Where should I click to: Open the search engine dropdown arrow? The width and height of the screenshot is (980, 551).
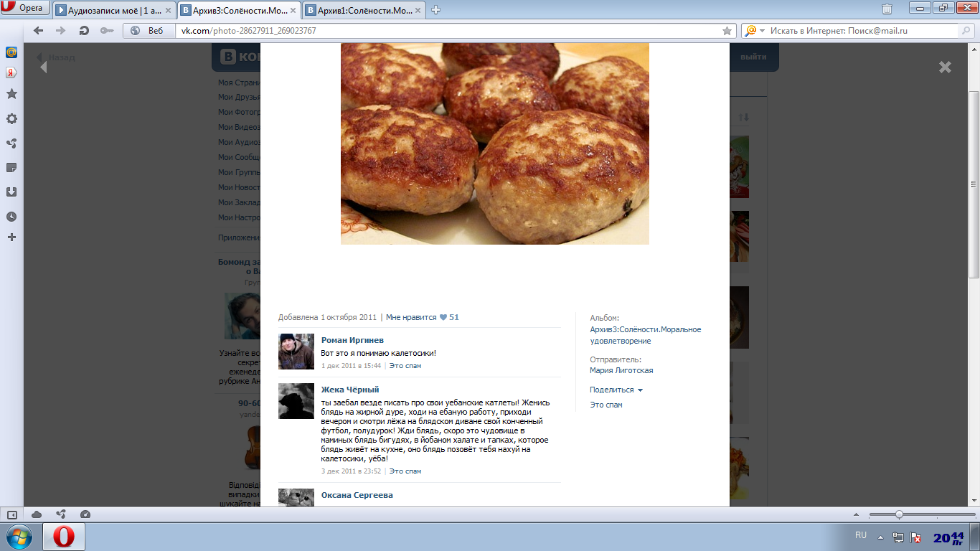(762, 31)
